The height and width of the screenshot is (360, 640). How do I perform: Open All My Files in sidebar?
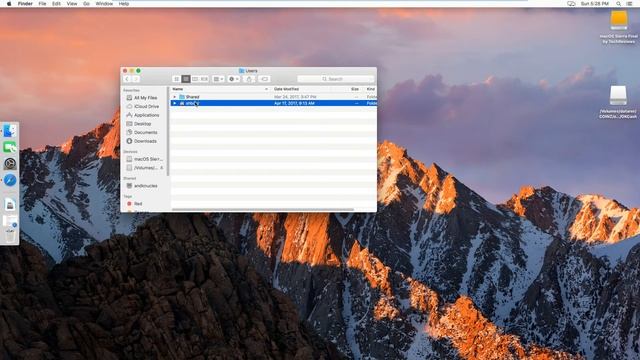click(x=142, y=98)
